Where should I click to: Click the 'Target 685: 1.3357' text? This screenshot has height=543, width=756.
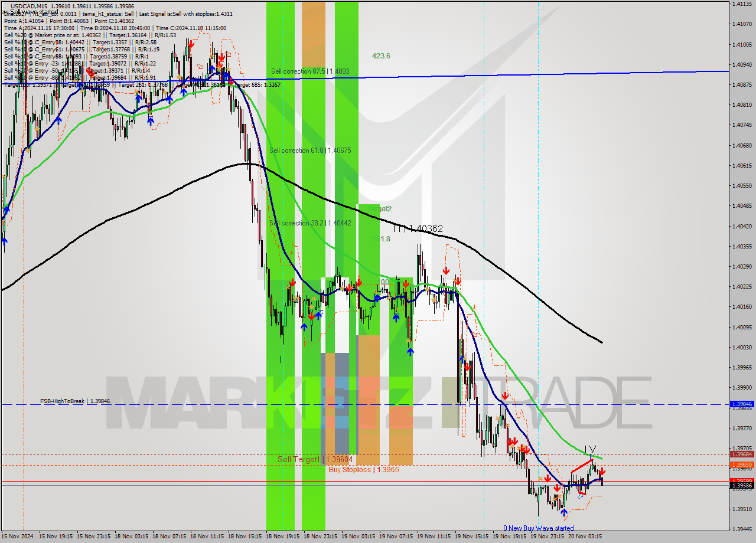pyautogui.click(x=258, y=84)
